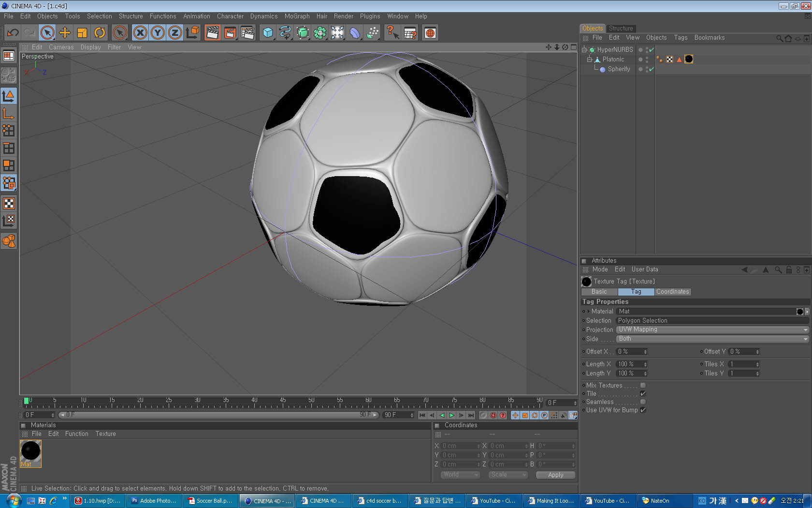Click the Apply button in Coordinates
This screenshot has height=508, width=812.
[556, 475]
